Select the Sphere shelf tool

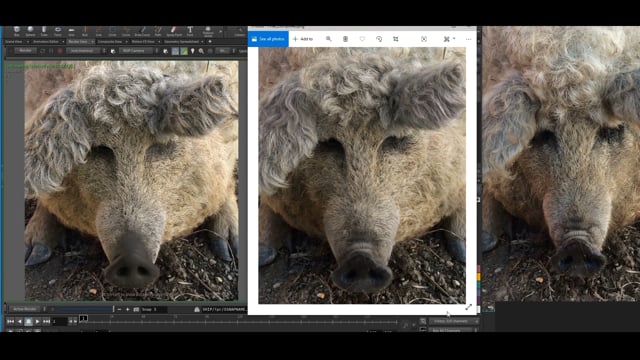[x=30, y=31]
